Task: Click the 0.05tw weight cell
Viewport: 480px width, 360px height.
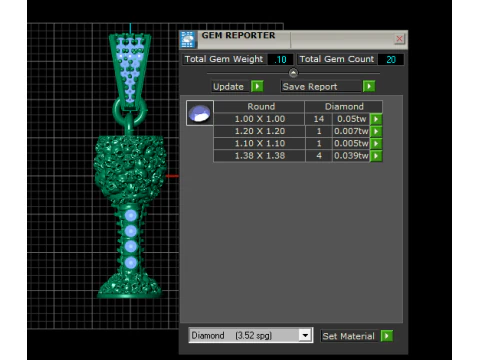Action: pyautogui.click(x=351, y=119)
